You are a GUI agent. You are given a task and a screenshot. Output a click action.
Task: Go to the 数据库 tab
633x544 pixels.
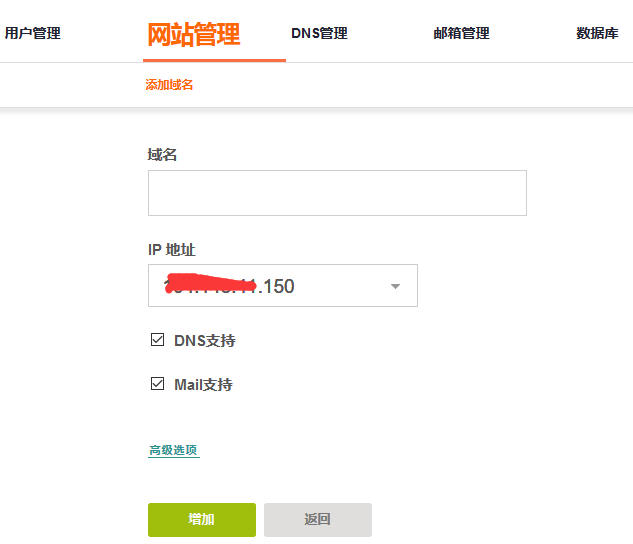coord(597,33)
